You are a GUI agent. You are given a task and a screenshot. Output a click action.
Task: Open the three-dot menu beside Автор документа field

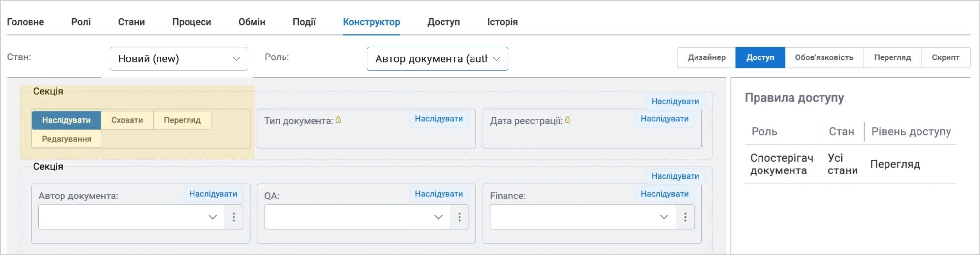pos(234,217)
